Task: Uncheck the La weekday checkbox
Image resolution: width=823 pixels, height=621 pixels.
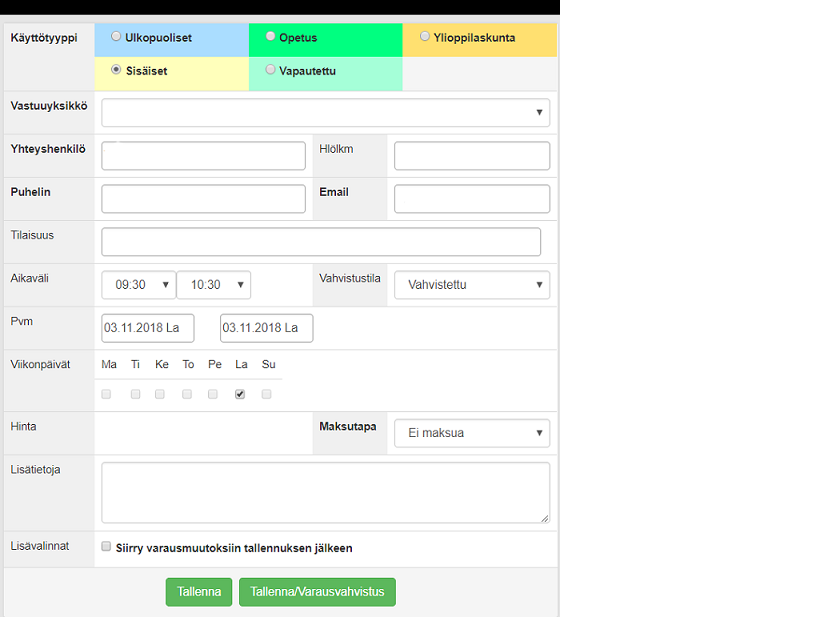Action: [x=240, y=395]
